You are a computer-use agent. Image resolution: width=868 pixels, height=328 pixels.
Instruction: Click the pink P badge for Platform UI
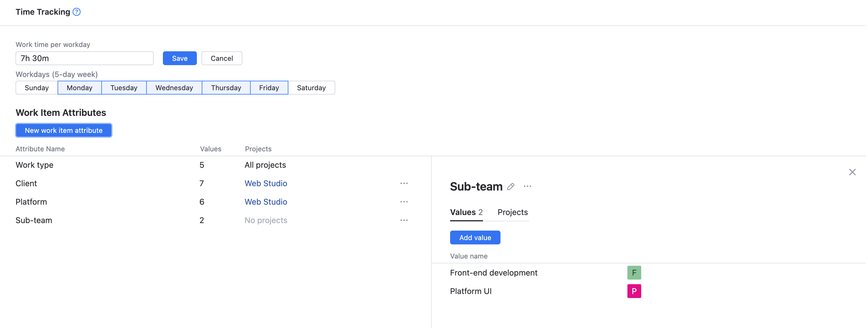pyautogui.click(x=634, y=291)
